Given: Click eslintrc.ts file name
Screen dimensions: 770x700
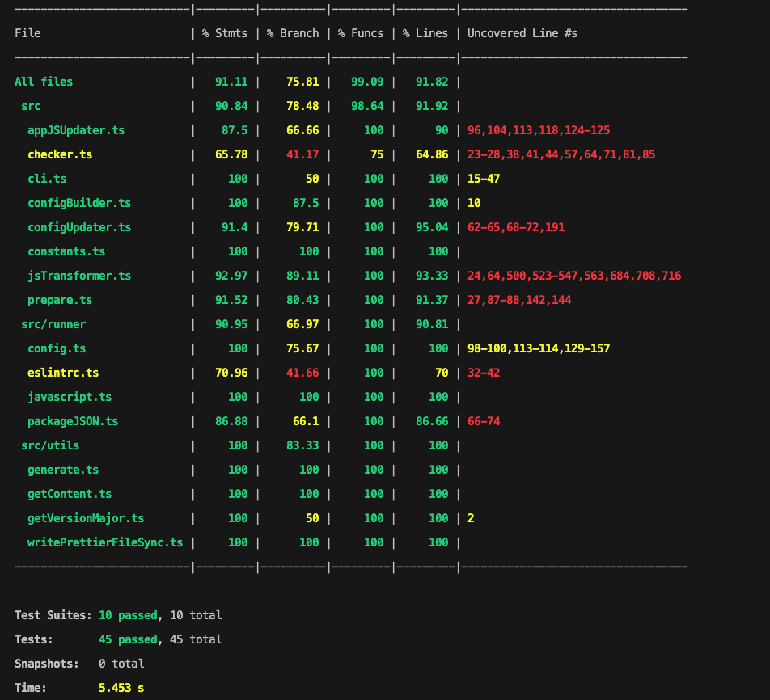Looking at the screenshot, I should [63, 373].
